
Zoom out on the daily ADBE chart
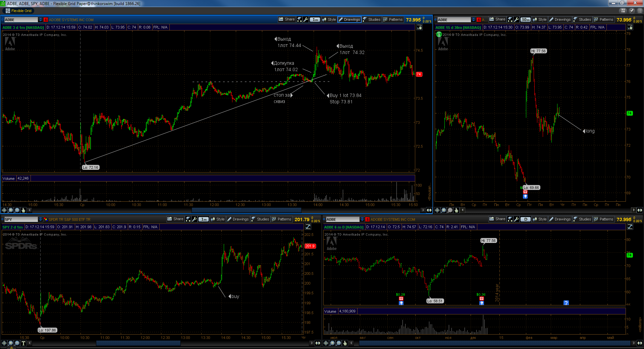click(339, 343)
